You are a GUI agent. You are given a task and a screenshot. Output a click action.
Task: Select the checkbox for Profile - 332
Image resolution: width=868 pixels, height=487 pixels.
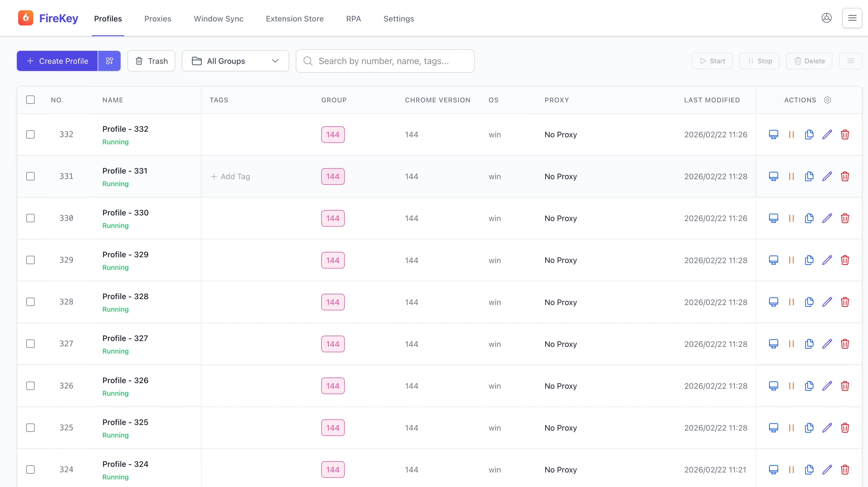point(30,134)
